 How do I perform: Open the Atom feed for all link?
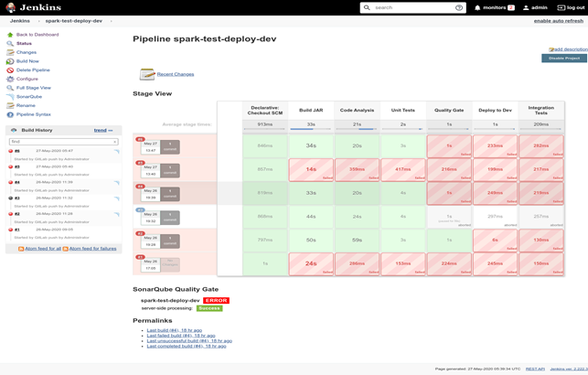point(43,249)
